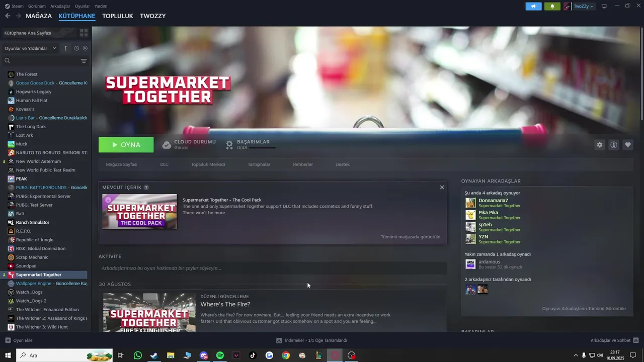Open the Yardım menu
Viewport: 644px width, 362px height.
tap(101, 6)
